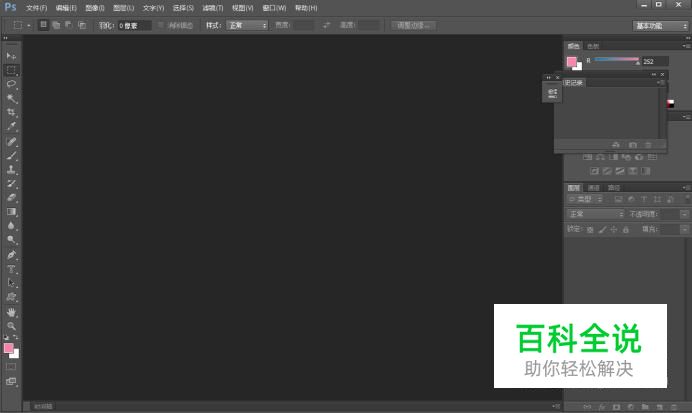Select the History Brush tool

pyautogui.click(x=11, y=184)
